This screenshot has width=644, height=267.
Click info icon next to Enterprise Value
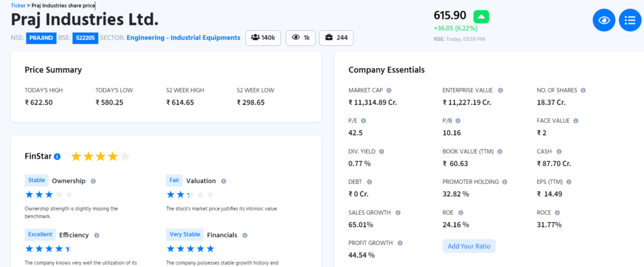(x=500, y=90)
